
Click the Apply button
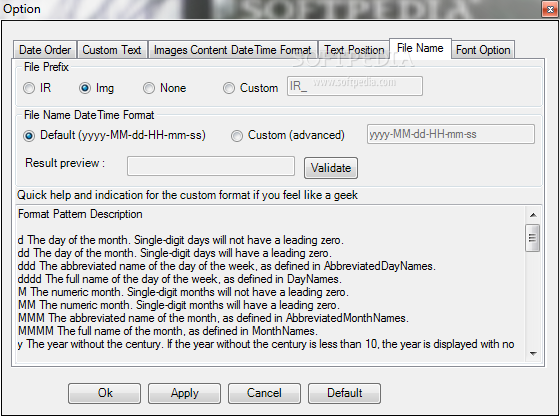click(x=184, y=393)
